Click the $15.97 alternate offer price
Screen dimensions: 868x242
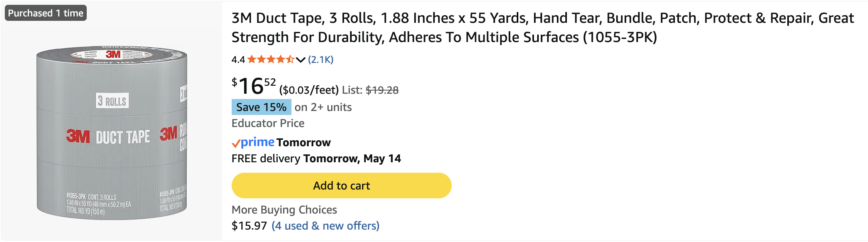(x=249, y=226)
